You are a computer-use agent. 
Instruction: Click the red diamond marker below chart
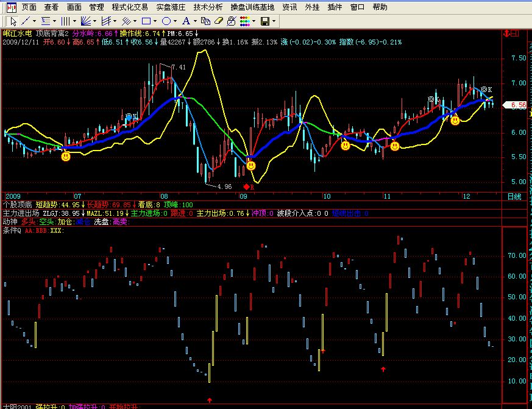246,187
